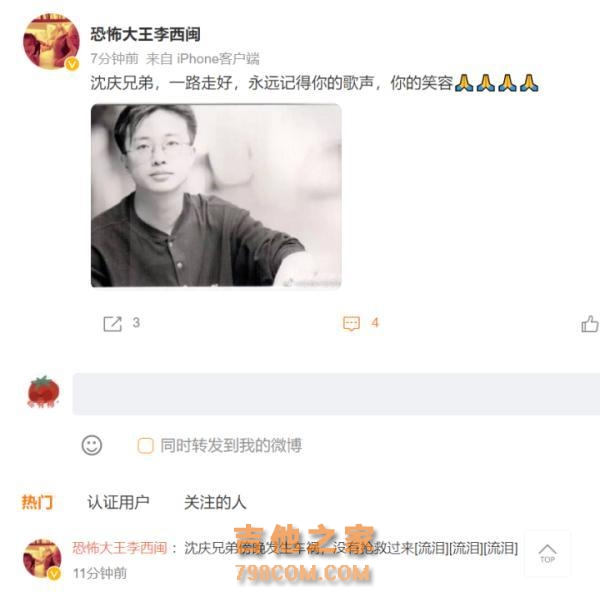Click the 7分钟前 post timestamp
Screen dimensions: 600x592
[114, 59]
